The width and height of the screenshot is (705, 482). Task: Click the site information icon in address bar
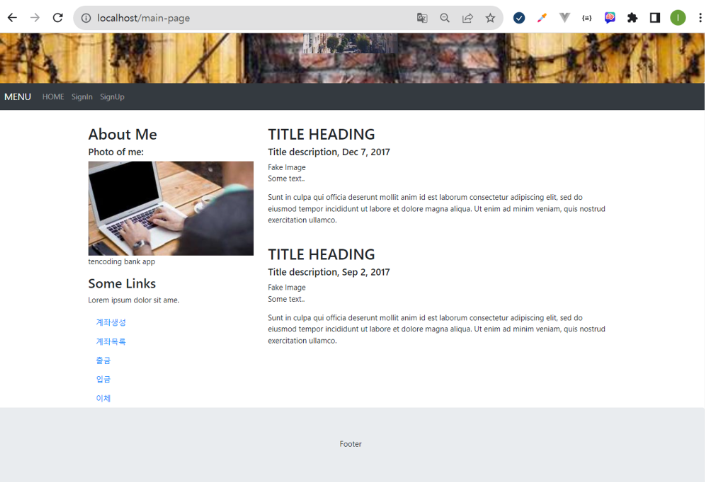[x=86, y=18]
